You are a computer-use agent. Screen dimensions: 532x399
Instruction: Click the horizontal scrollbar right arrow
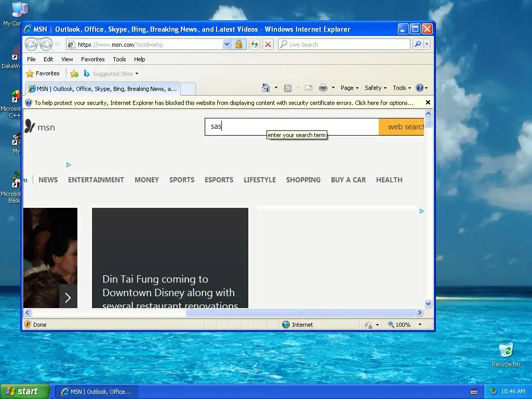click(x=419, y=312)
